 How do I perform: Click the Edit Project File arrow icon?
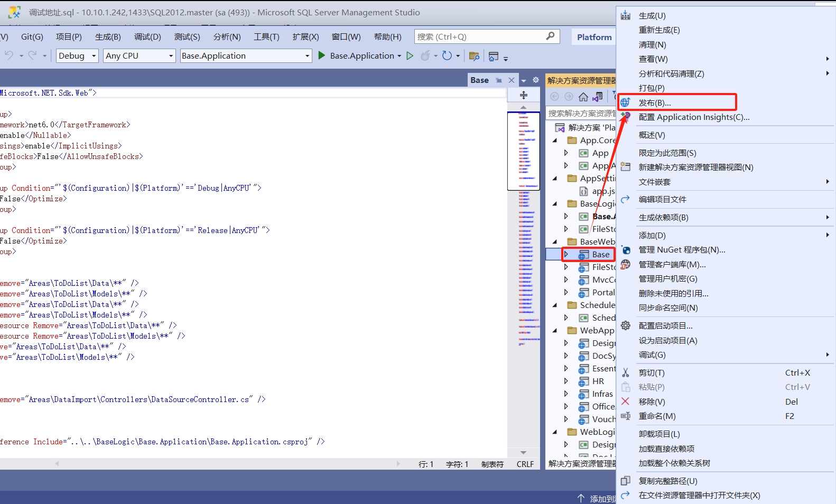pos(625,199)
